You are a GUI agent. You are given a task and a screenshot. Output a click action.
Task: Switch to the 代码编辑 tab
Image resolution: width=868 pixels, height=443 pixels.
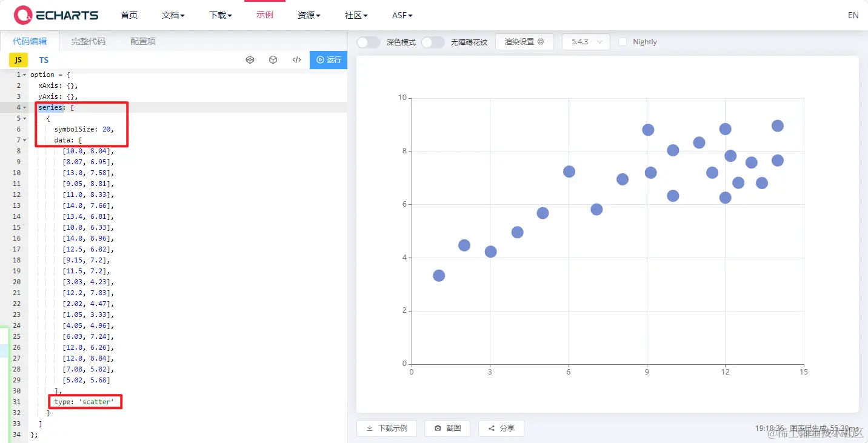click(30, 41)
